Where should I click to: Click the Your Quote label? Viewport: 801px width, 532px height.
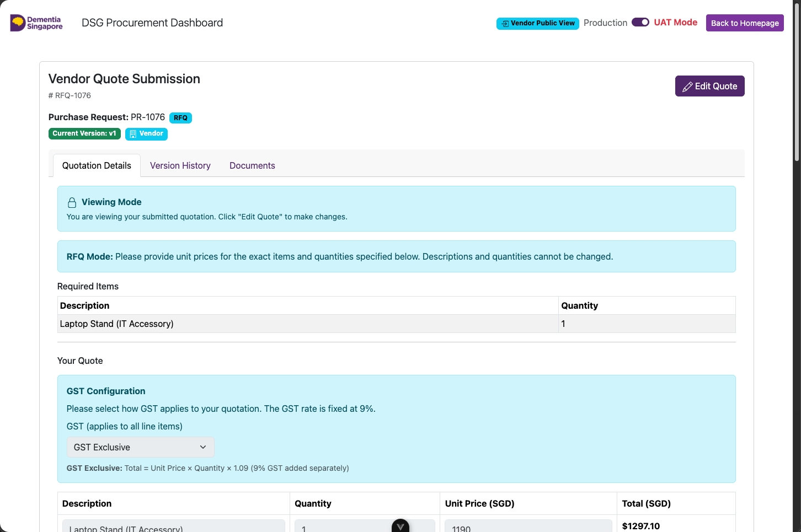click(80, 361)
